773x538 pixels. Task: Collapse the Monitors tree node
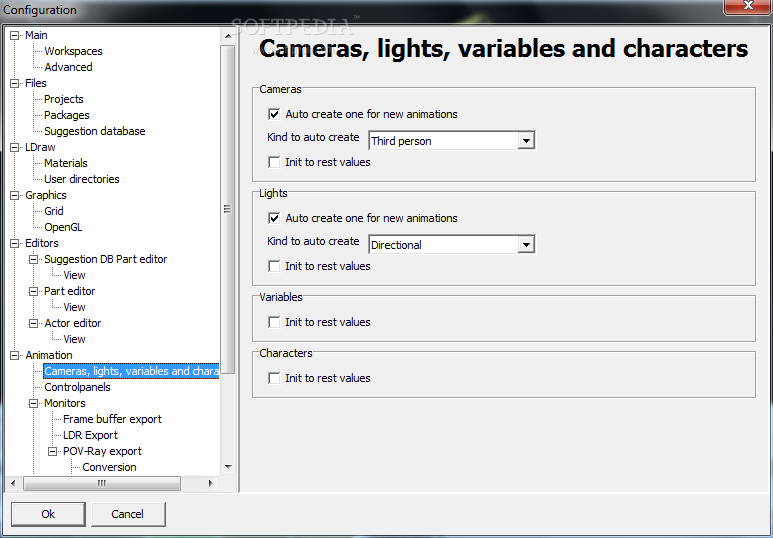click(34, 403)
